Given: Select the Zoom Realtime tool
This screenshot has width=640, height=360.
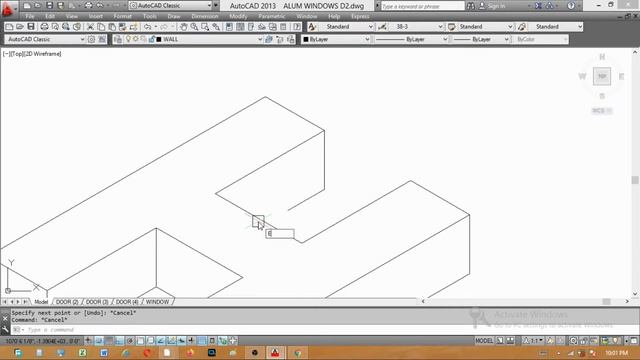Looking at the screenshot, I should tap(194, 27).
